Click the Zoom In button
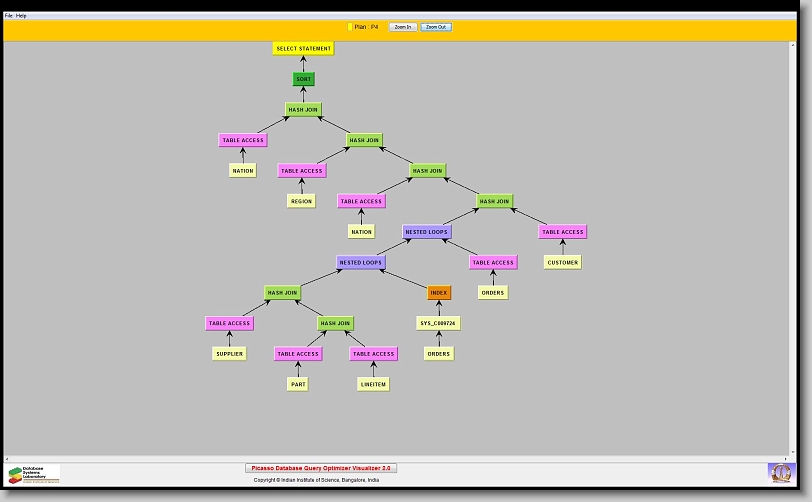The image size is (812, 502). [402, 27]
